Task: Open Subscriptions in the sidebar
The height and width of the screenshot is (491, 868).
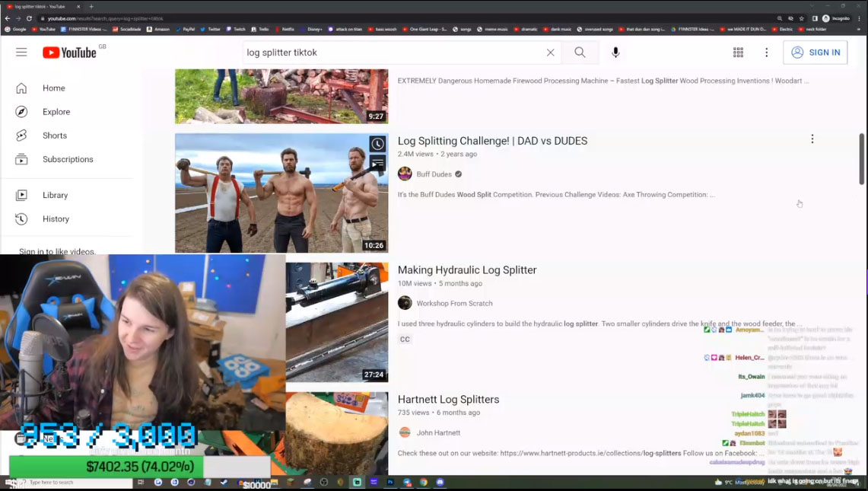Action: click(68, 160)
